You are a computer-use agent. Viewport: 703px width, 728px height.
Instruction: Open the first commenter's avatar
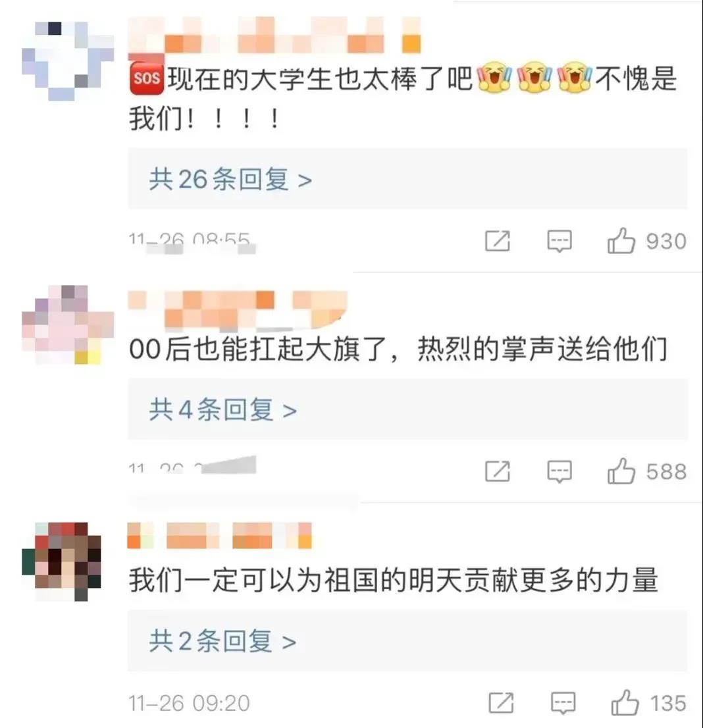coord(68,61)
